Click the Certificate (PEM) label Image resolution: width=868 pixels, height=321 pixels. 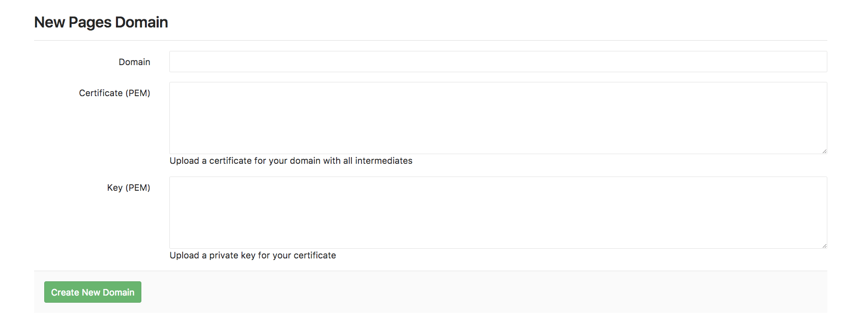[x=114, y=93]
